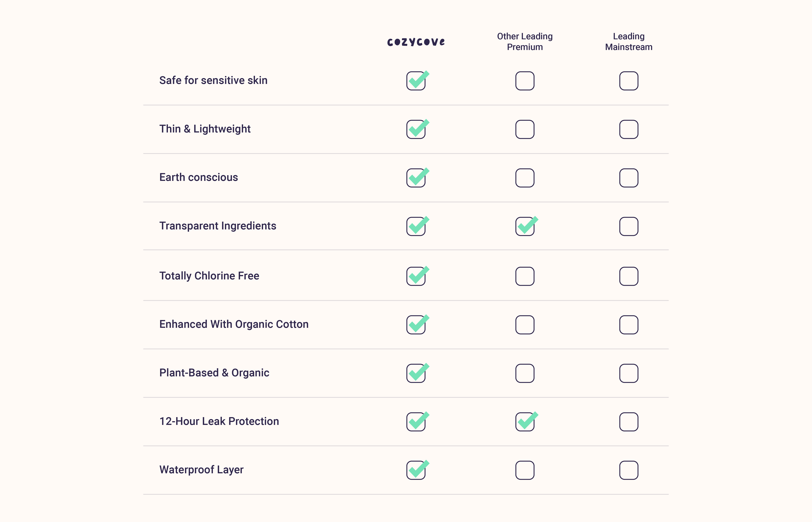Check Other Leading Premium box for Thin & Lightweight
This screenshot has height=522, width=812.
click(x=525, y=129)
